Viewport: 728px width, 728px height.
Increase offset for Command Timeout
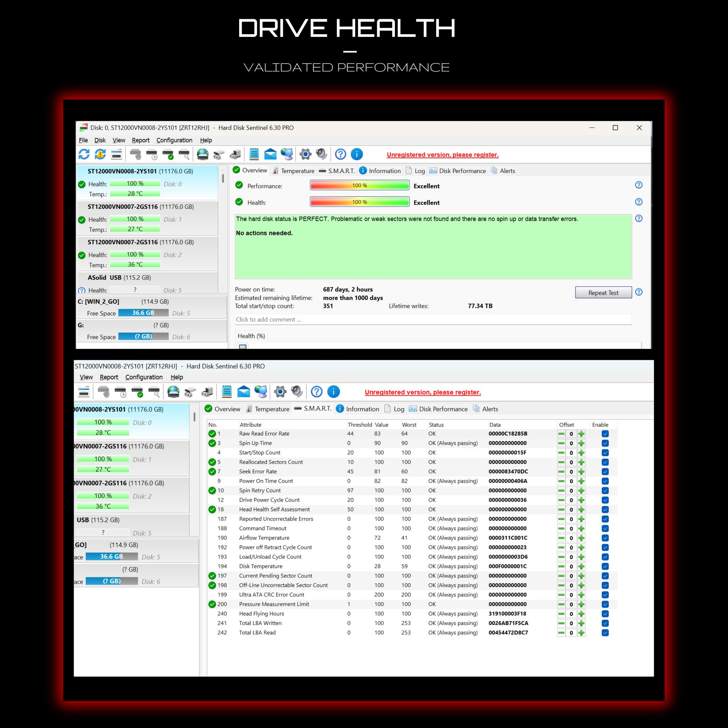pyautogui.click(x=581, y=529)
